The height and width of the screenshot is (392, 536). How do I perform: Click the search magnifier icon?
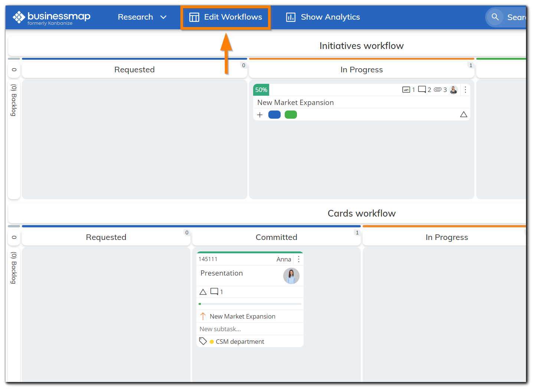tap(495, 17)
